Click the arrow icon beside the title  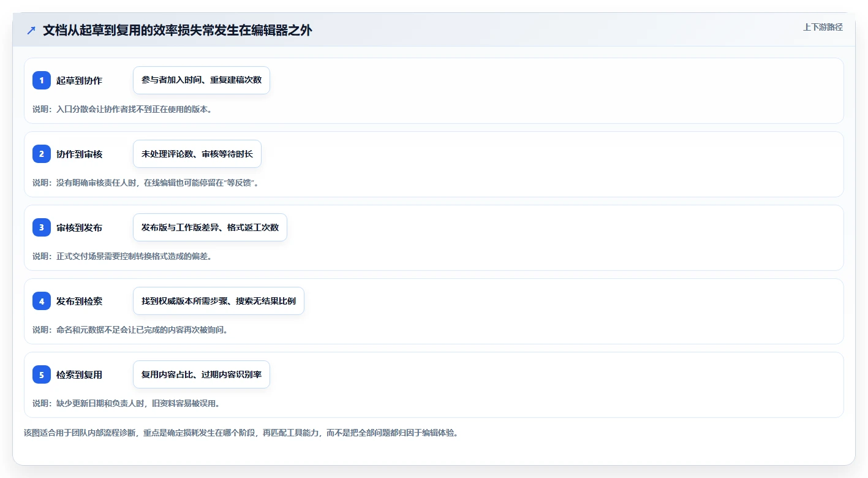coord(31,31)
